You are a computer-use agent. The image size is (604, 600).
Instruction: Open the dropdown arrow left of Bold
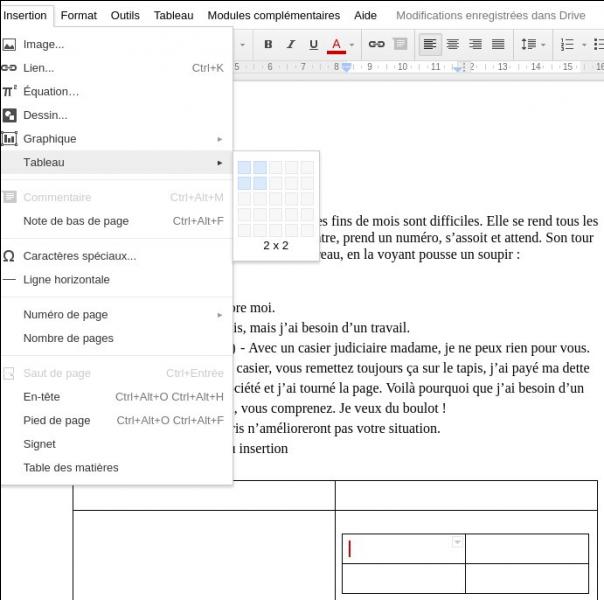tap(242, 45)
